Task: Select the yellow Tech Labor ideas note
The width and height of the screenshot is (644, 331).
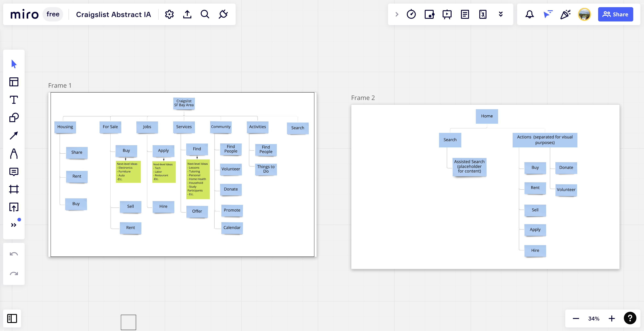Action: click(164, 172)
